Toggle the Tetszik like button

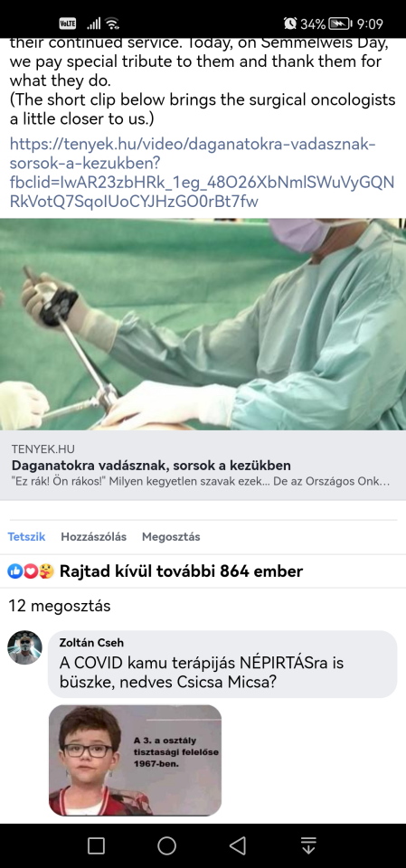[x=26, y=536]
